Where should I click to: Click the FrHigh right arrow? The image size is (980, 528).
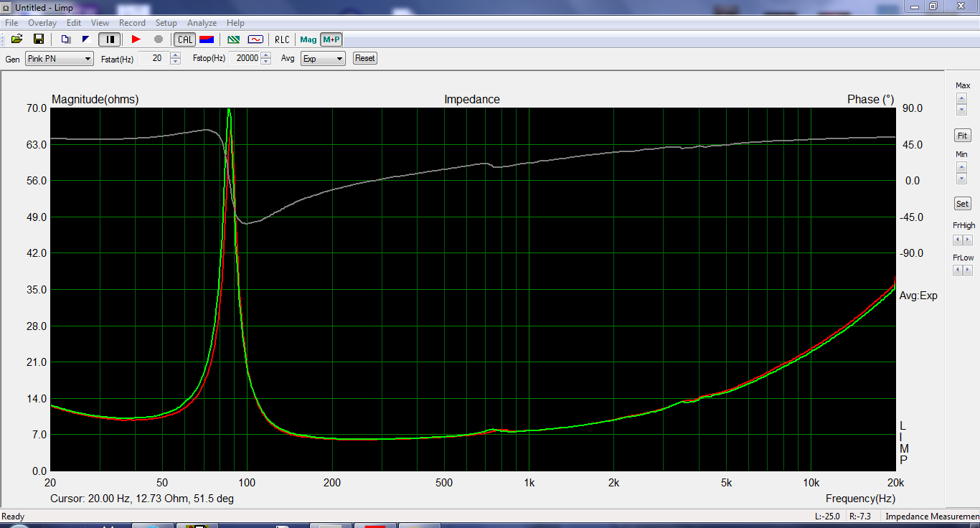pos(968,240)
